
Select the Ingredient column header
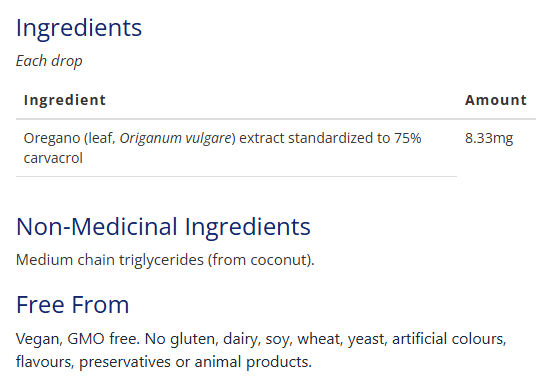pyautogui.click(x=65, y=100)
